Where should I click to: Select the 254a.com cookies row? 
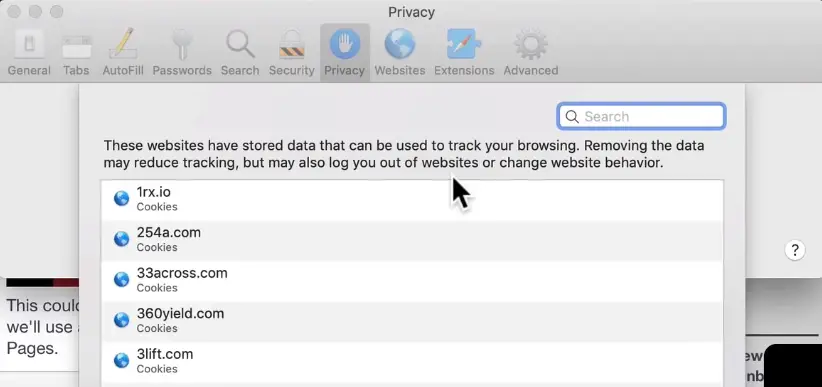point(412,240)
